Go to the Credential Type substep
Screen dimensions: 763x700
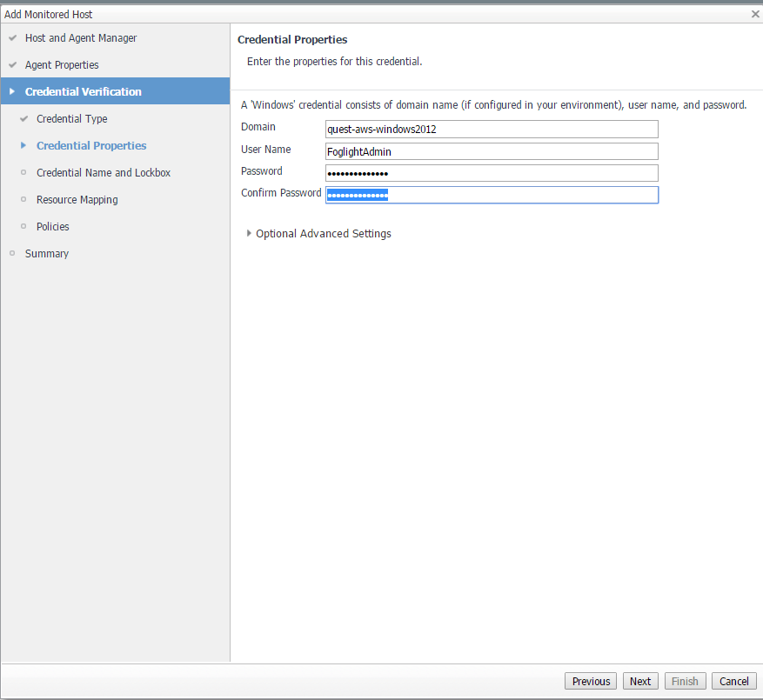[72, 119]
